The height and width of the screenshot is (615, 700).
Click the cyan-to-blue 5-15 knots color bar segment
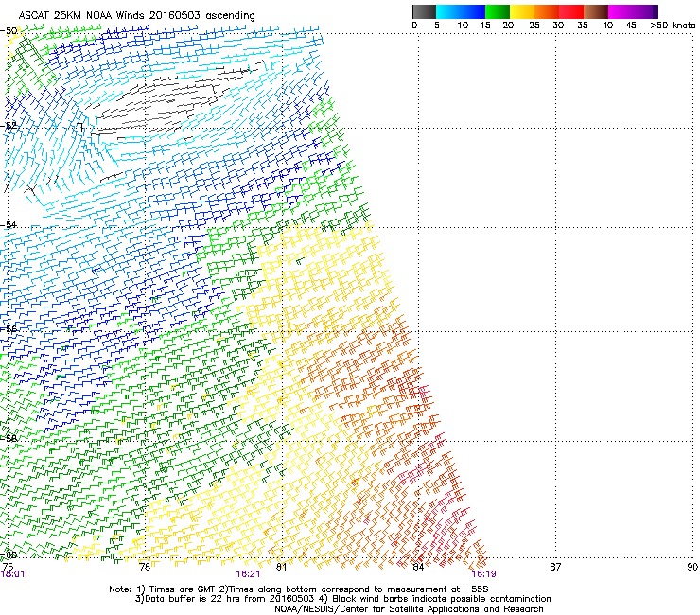click(x=461, y=11)
